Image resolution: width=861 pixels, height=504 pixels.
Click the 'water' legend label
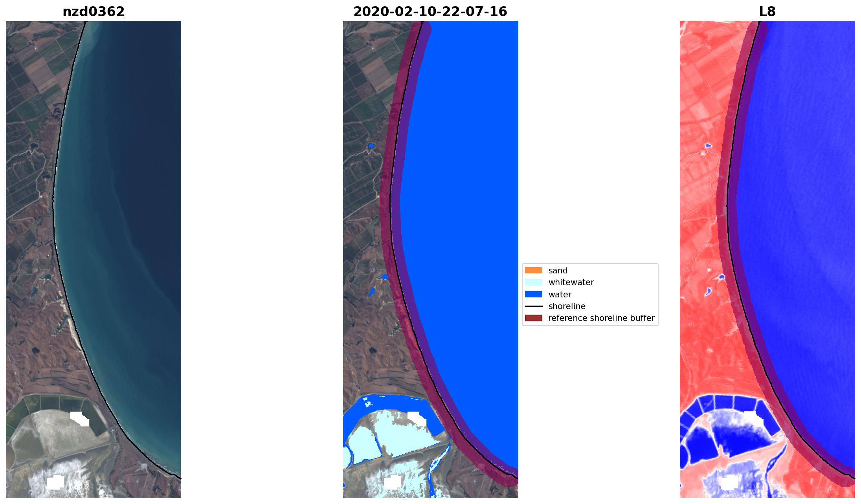point(560,295)
